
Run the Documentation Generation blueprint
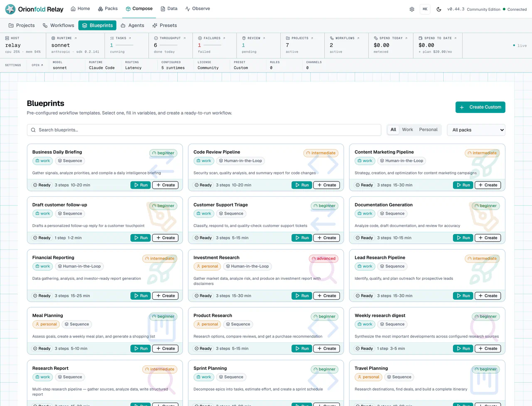pyautogui.click(x=463, y=238)
